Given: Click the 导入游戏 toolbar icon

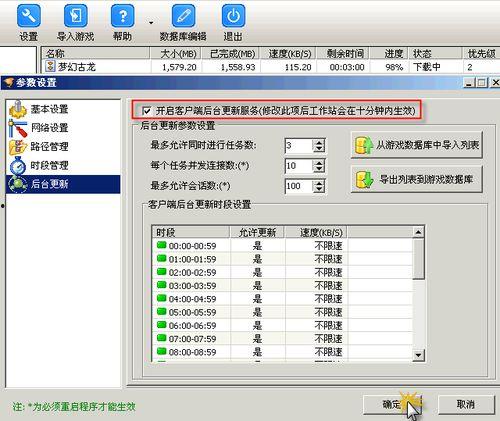Looking at the screenshot, I should [76, 15].
